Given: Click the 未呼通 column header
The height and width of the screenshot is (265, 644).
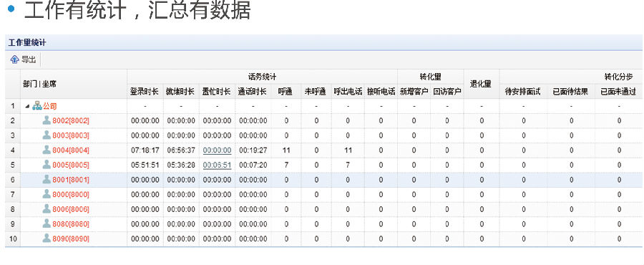Looking at the screenshot, I should [x=316, y=92].
